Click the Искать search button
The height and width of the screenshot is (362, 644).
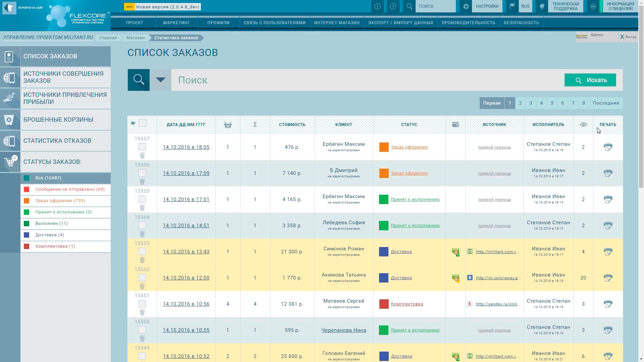pyautogui.click(x=590, y=80)
